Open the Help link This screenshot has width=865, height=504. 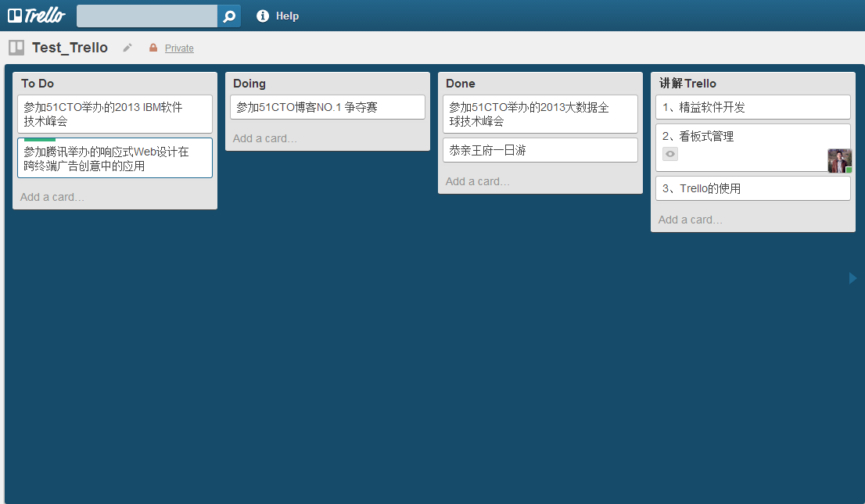coord(287,16)
